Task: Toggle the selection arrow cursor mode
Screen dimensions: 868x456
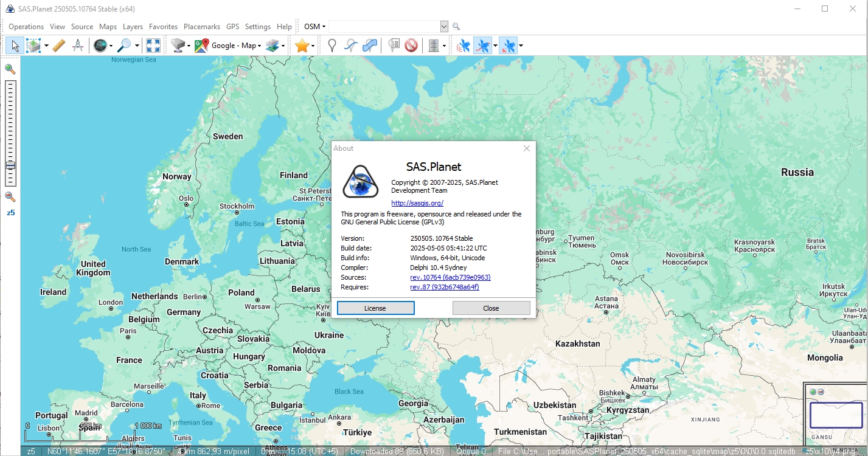Action: pos(15,46)
